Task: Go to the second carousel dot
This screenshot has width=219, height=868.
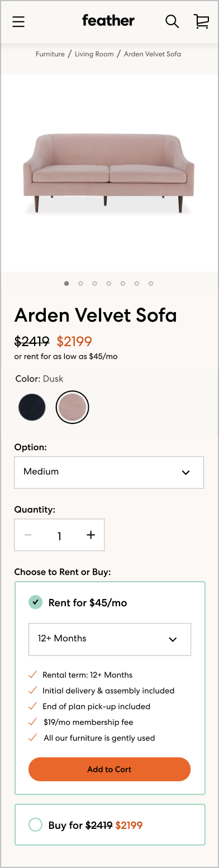Action: click(80, 284)
